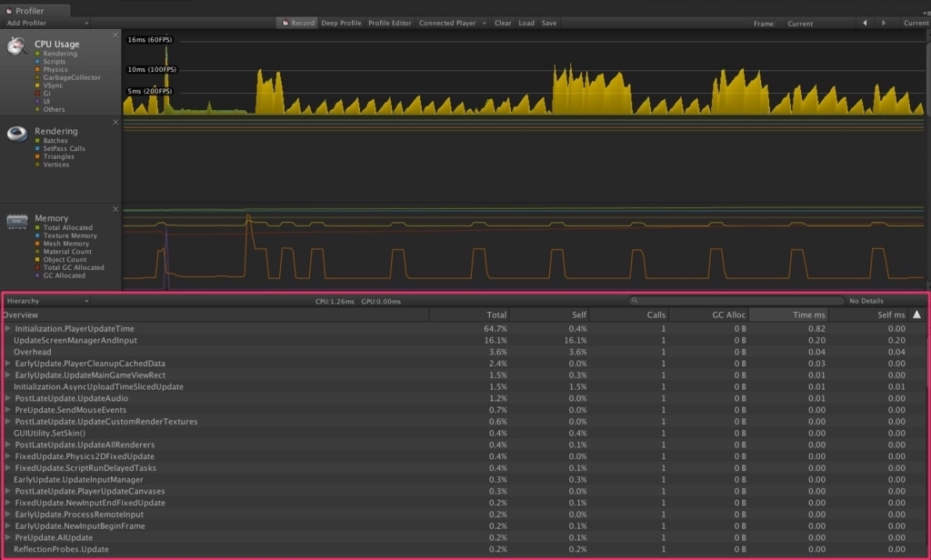Expand FixedUpdate.Physics2DFixedUpdate row
Image resolution: width=931 pixels, height=560 pixels.
(7, 456)
